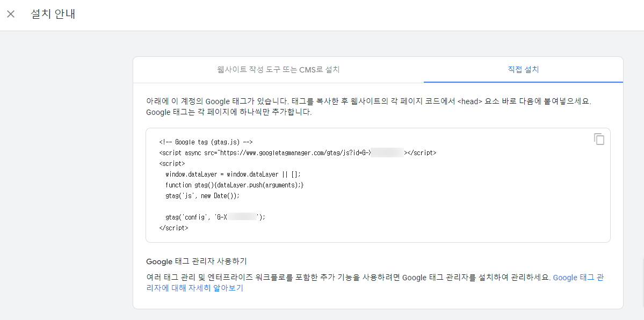This screenshot has height=320, width=644.
Task: Select the </script> closing tag in the code
Action: [x=174, y=228]
